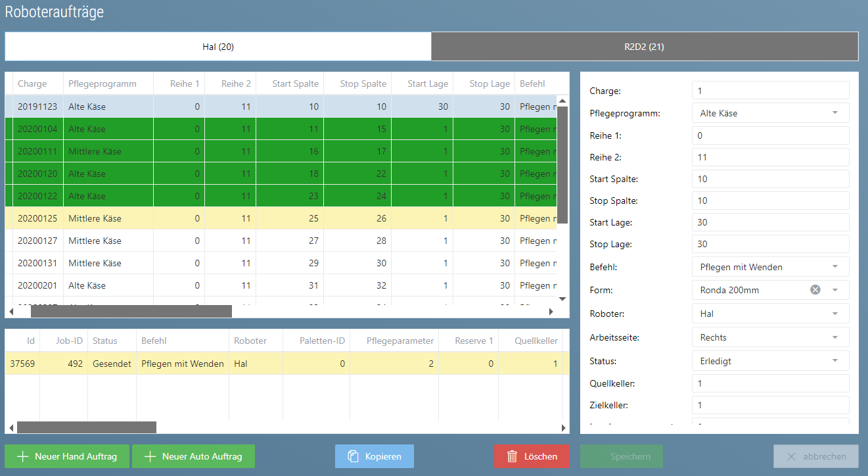Select row with Charge 20200201
868x476 pixels.
[x=281, y=285]
